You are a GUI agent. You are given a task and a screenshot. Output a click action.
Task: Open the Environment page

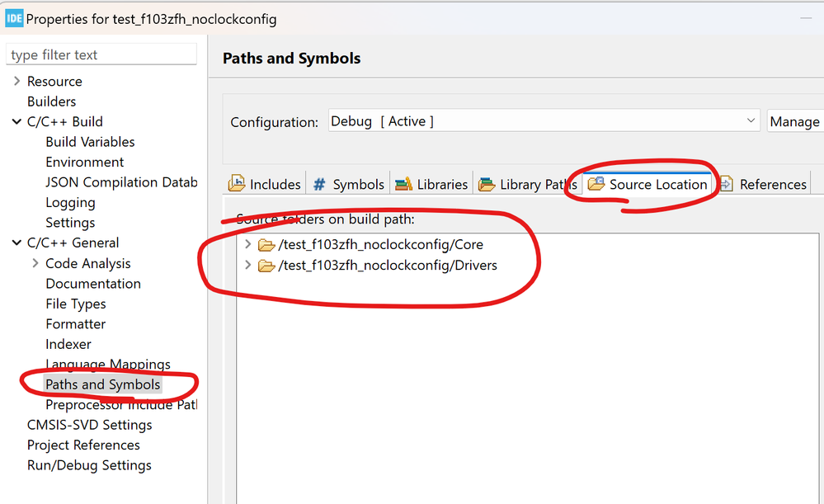(85, 162)
